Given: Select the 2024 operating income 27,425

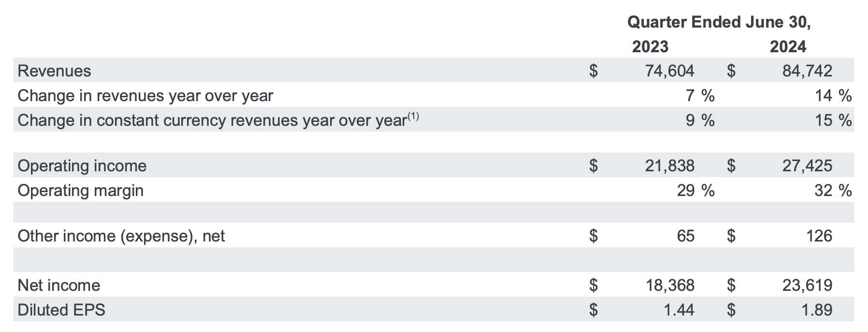Looking at the screenshot, I should 807,166.
